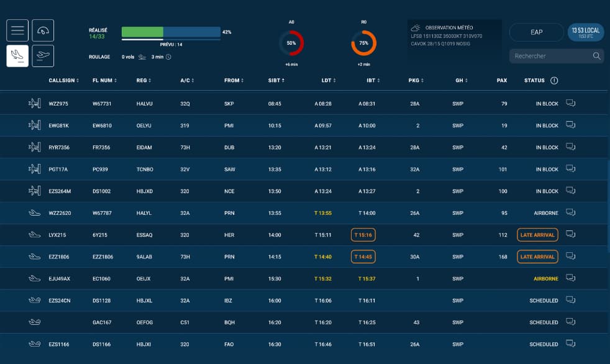The image size is (610, 364).
Task: Sort by the IBT column
Action: [x=373, y=81]
